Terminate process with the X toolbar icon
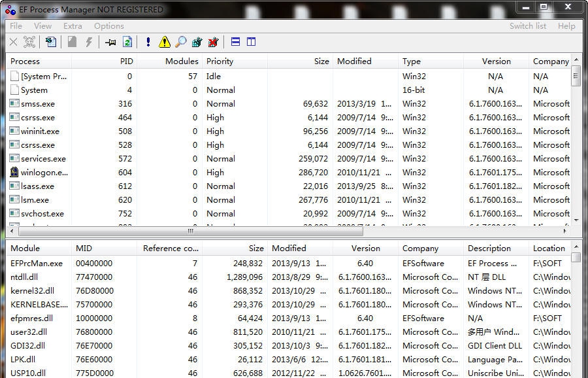The image size is (588, 378). (x=13, y=42)
